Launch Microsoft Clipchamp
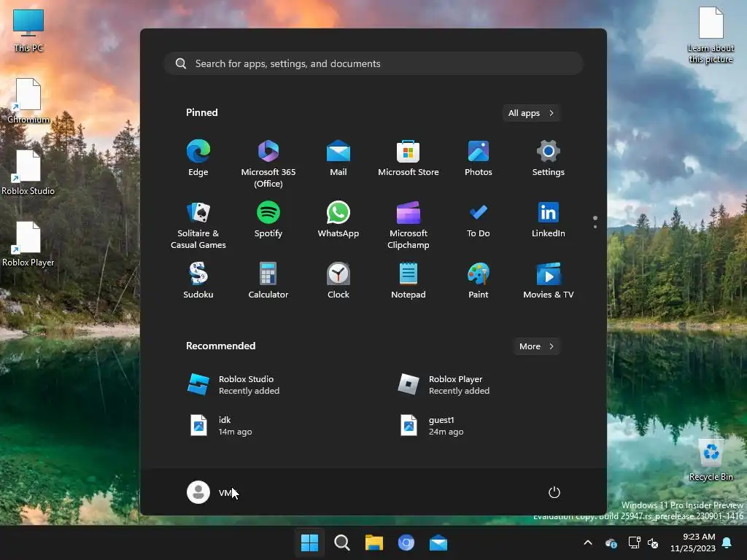This screenshot has width=747, height=560. (409, 225)
